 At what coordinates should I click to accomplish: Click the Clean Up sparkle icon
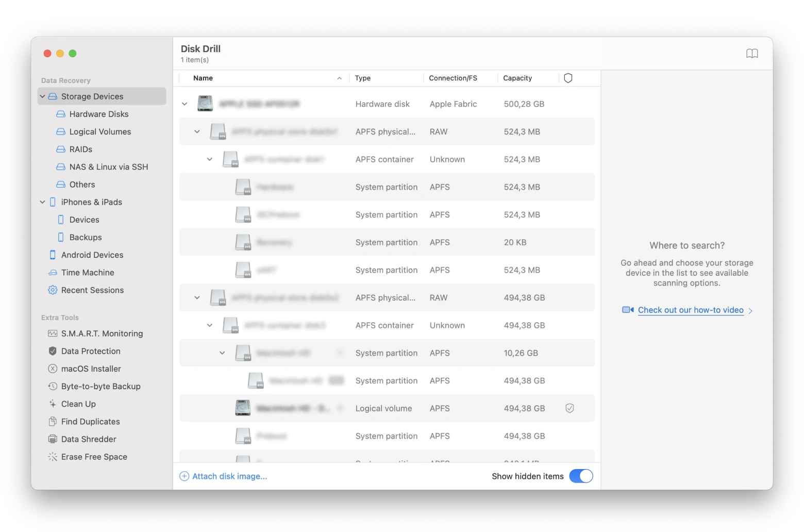[53, 404]
